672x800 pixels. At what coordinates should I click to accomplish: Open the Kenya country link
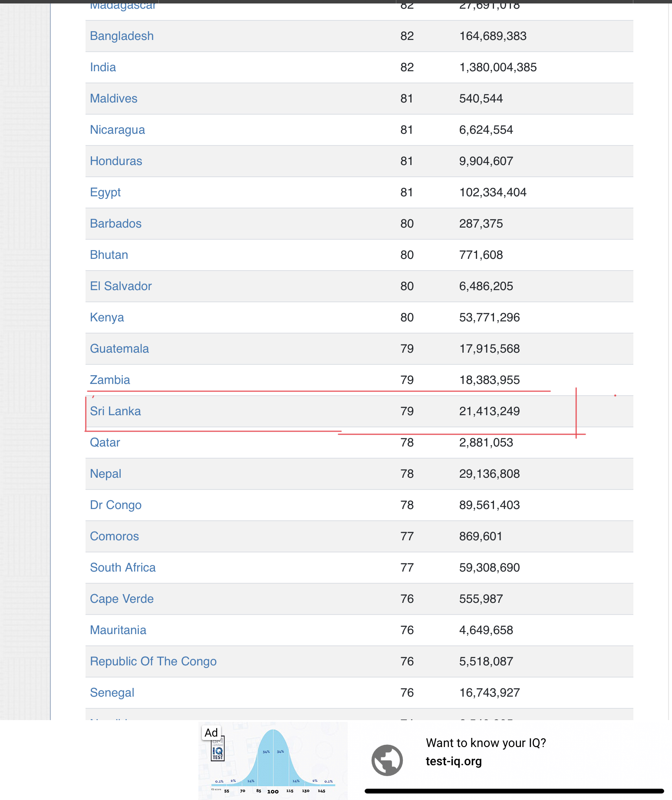(x=107, y=317)
